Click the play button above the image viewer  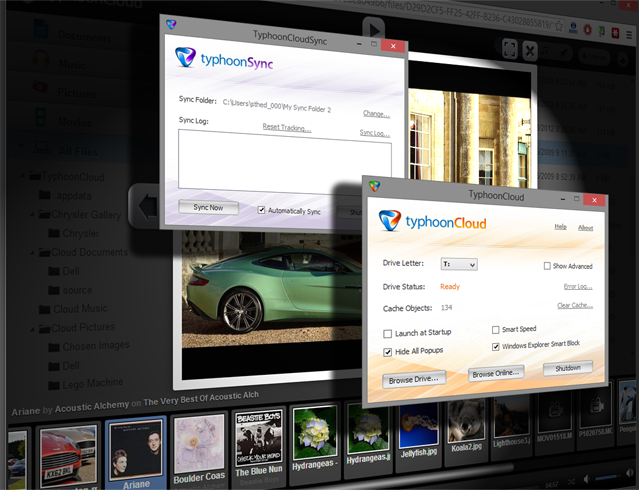tap(374, 30)
